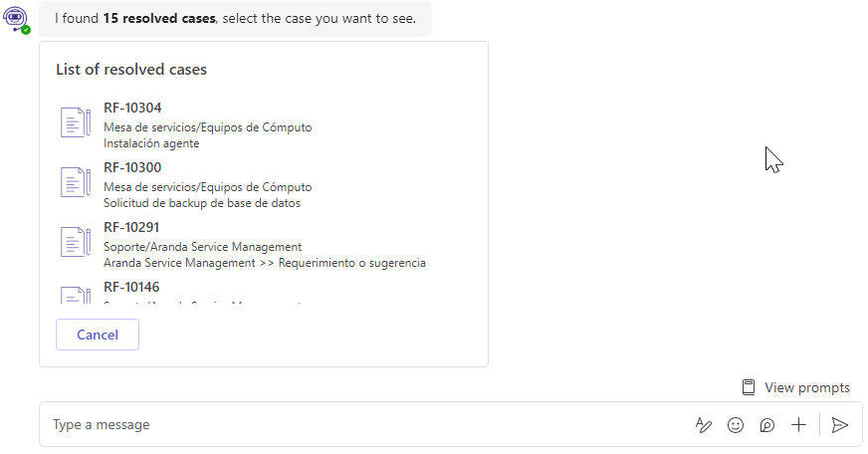Select case RF-10300
This screenshot has height=454, width=868.
(132, 168)
